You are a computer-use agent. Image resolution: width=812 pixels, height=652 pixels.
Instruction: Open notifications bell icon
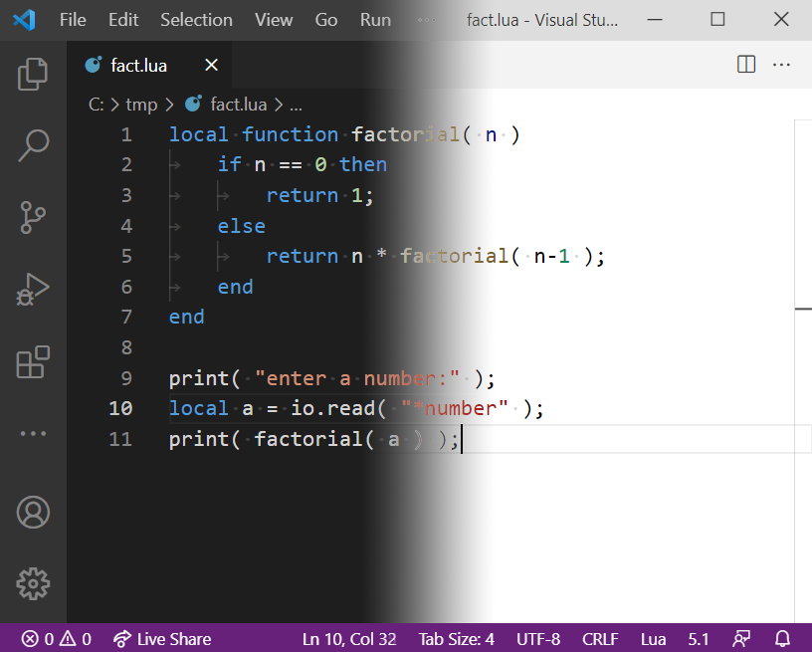[782, 638]
